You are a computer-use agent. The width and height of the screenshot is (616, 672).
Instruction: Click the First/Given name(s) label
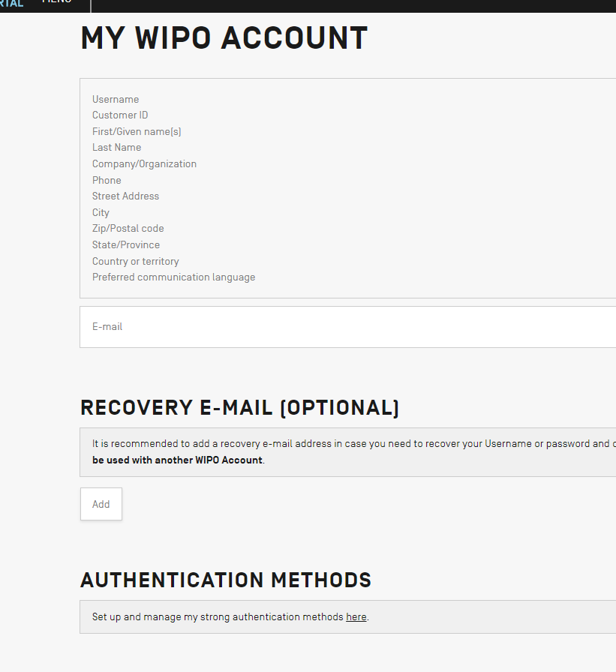[137, 132]
